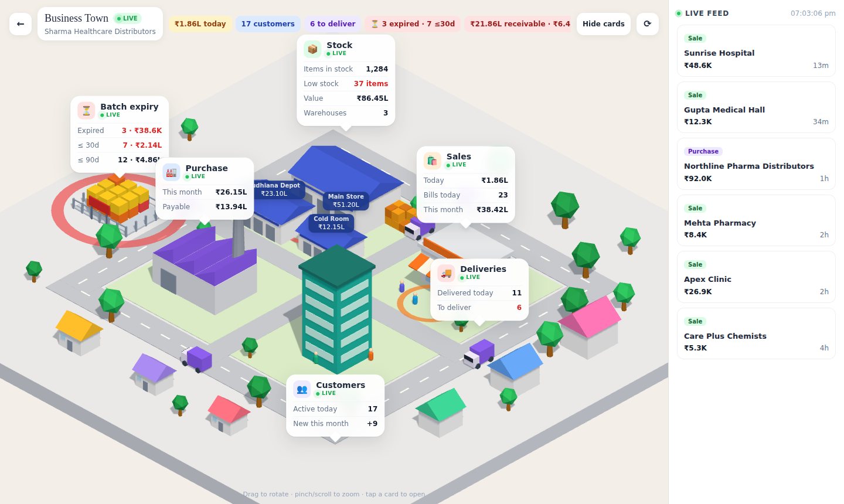Screen dimensions: 844x504
Task: Click the Customers people icon
Action: pyautogui.click(x=302, y=389)
